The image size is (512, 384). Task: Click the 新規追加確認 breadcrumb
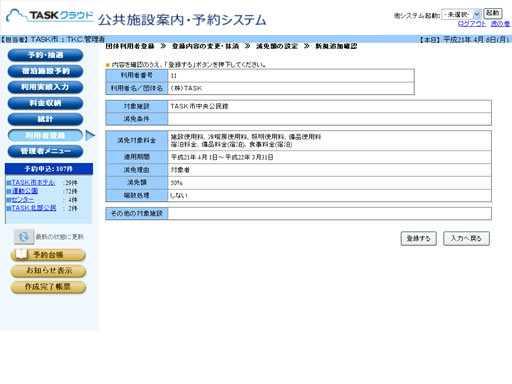(x=336, y=46)
